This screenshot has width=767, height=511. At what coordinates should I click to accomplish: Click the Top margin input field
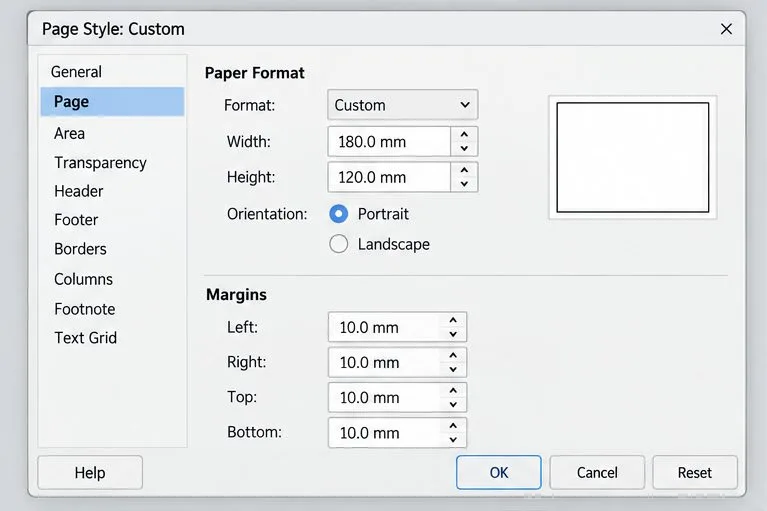click(x=385, y=398)
